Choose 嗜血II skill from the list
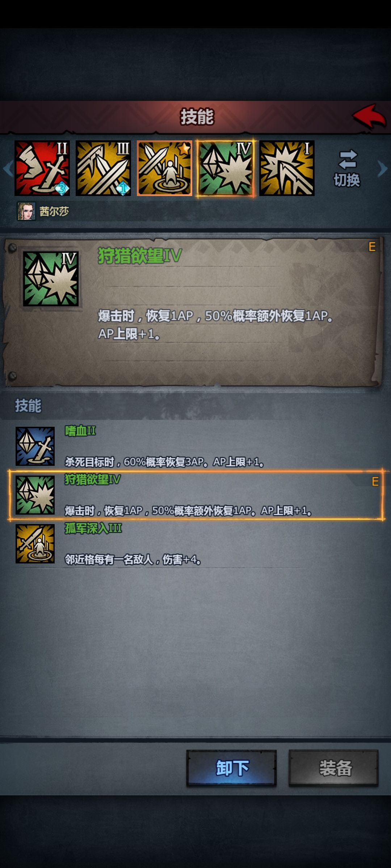This screenshot has width=391, height=868. click(195, 446)
